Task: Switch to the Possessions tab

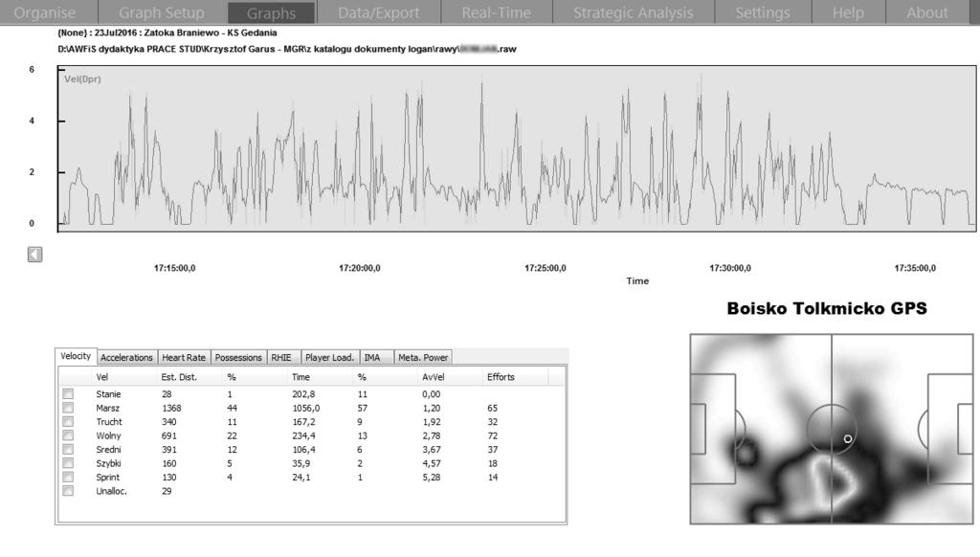Action: click(238, 358)
